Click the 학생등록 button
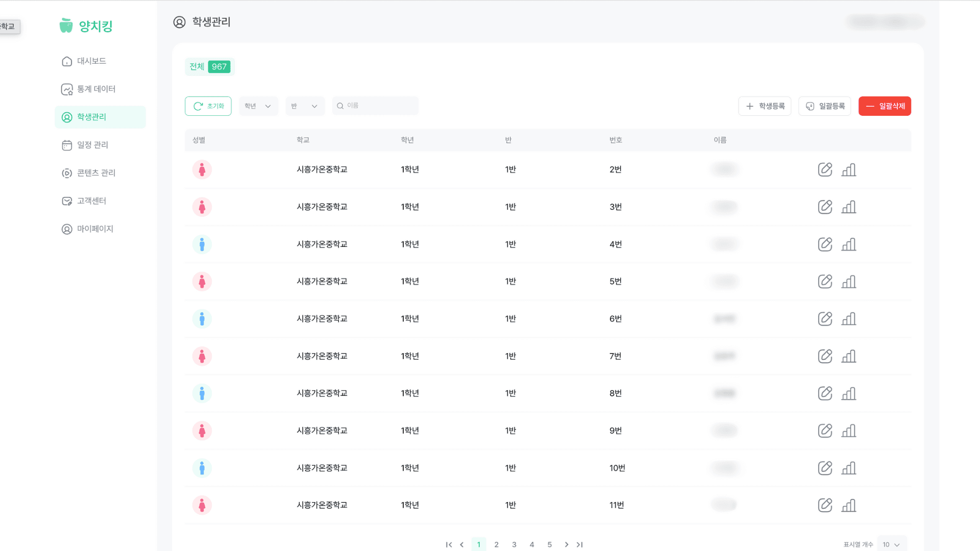Image resolution: width=980 pixels, height=551 pixels. point(765,106)
